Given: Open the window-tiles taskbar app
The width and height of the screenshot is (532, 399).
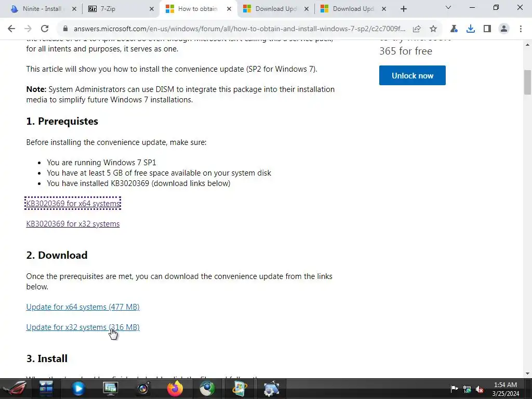Looking at the screenshot, I should pos(46,389).
